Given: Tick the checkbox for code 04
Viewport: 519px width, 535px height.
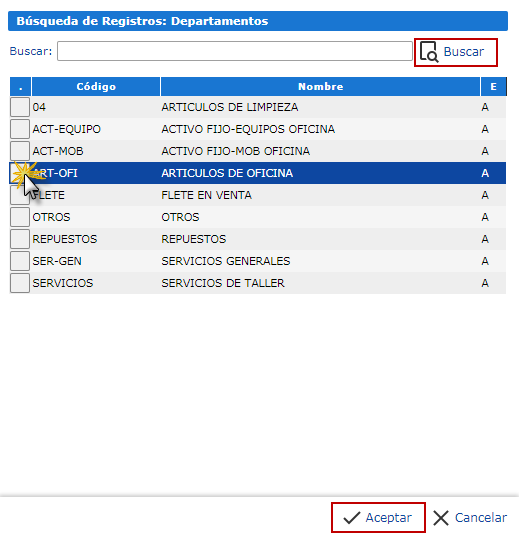Looking at the screenshot, I should click(x=20, y=107).
